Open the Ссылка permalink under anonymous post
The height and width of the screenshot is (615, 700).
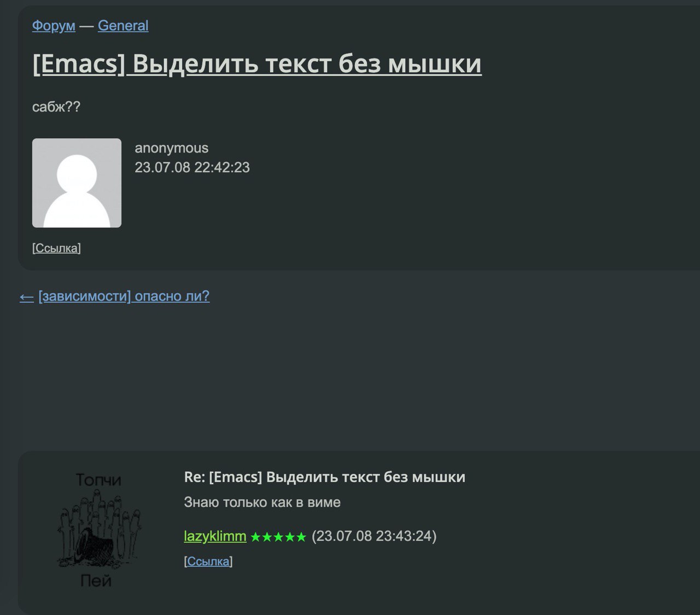click(56, 248)
